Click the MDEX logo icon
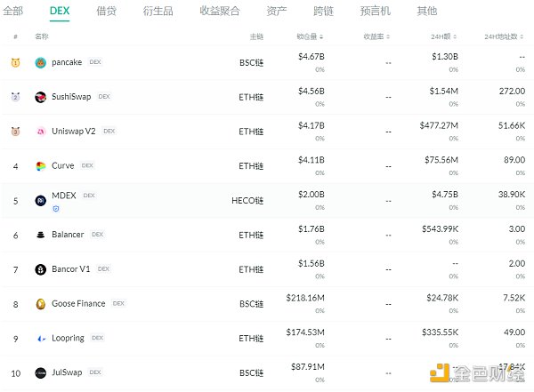 click(x=41, y=201)
